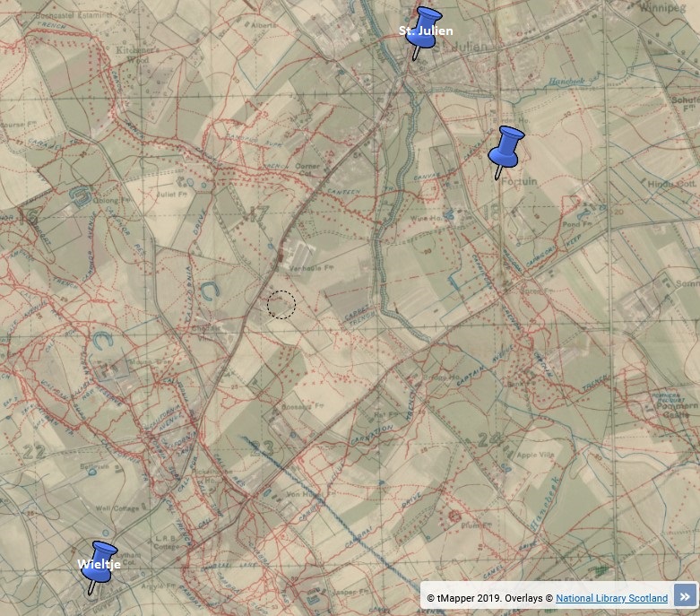Open the National Library Scotland link

tap(611, 598)
